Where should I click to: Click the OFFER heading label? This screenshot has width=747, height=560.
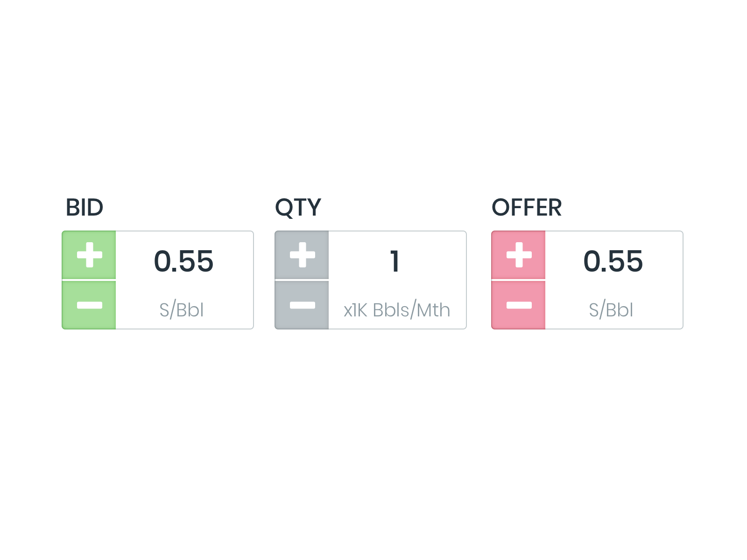click(527, 208)
